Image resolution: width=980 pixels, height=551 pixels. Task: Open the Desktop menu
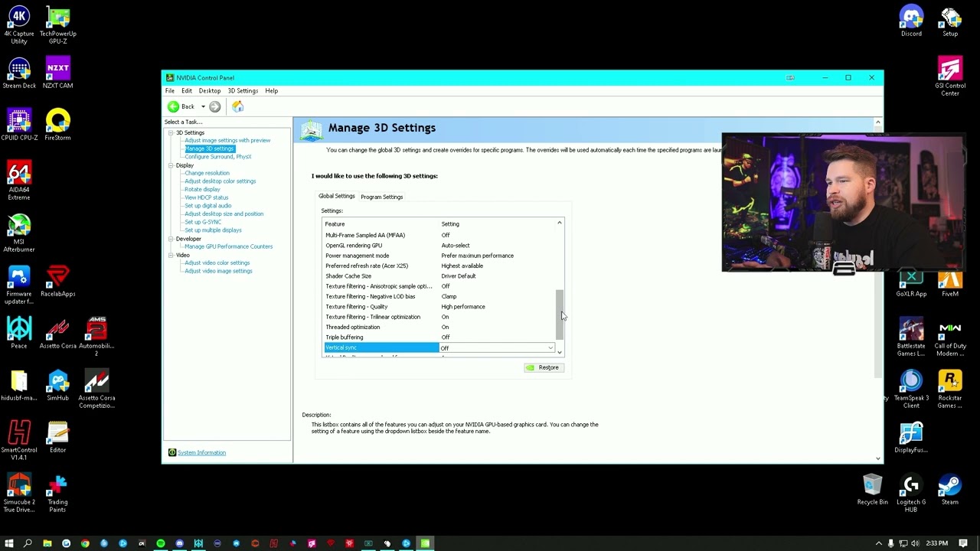click(x=210, y=90)
